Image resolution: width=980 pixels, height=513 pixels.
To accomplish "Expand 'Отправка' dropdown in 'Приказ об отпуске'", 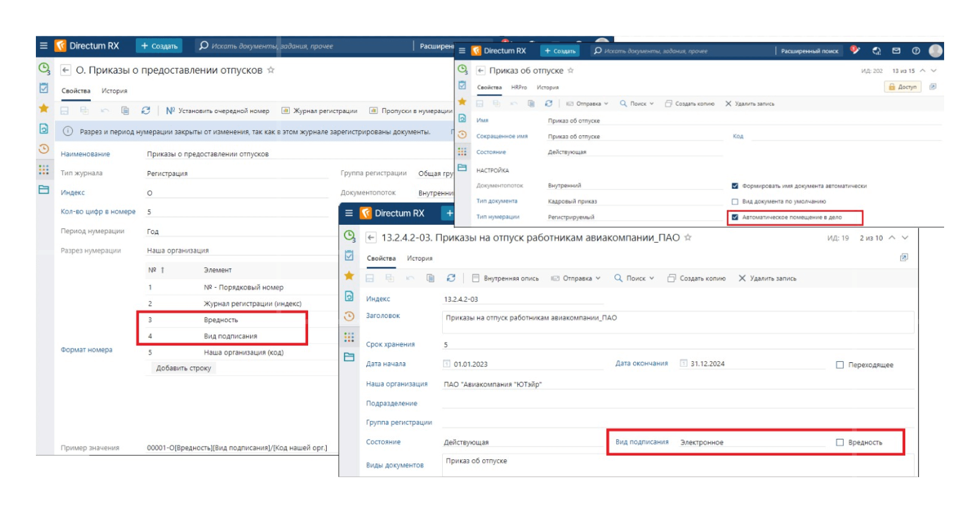I will click(587, 103).
